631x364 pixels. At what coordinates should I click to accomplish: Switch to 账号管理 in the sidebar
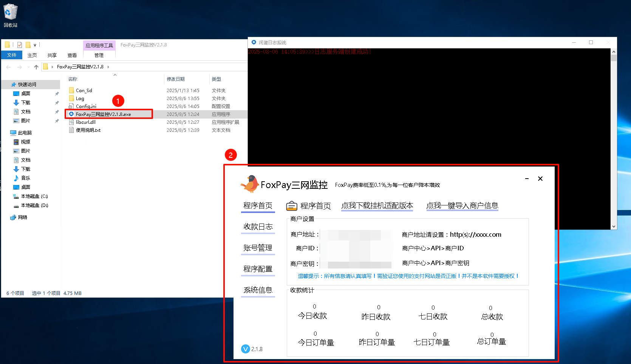point(258,248)
